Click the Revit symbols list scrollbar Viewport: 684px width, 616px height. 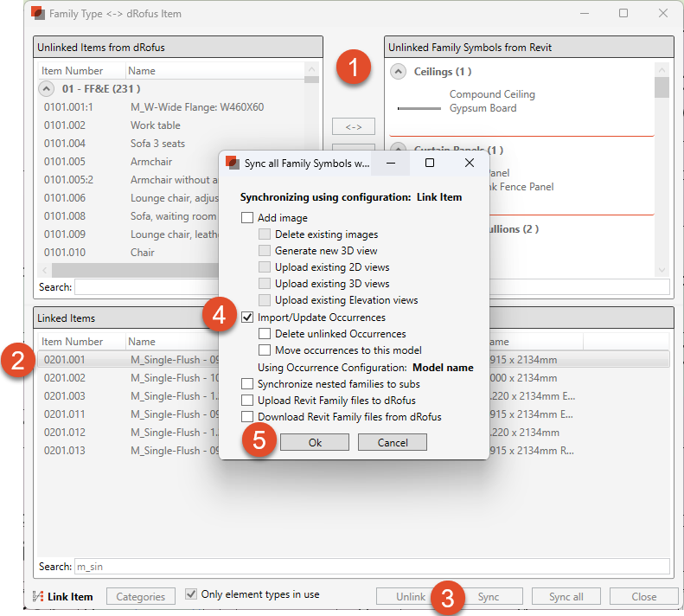pos(662,173)
